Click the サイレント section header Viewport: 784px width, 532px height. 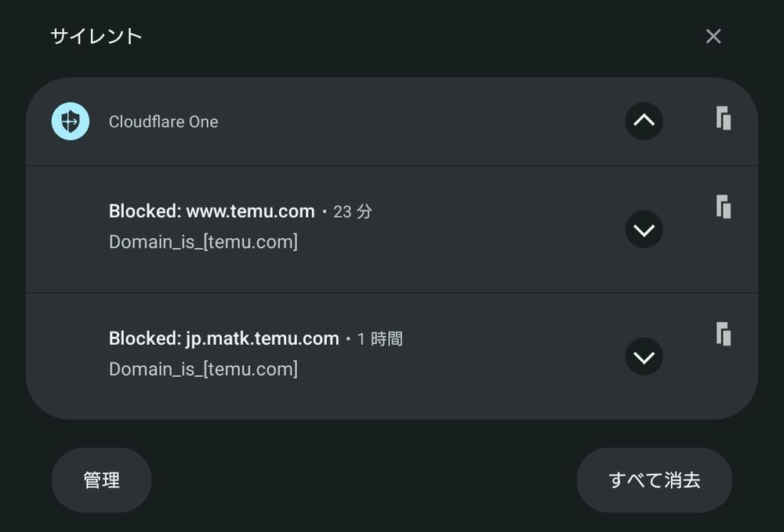tap(96, 36)
